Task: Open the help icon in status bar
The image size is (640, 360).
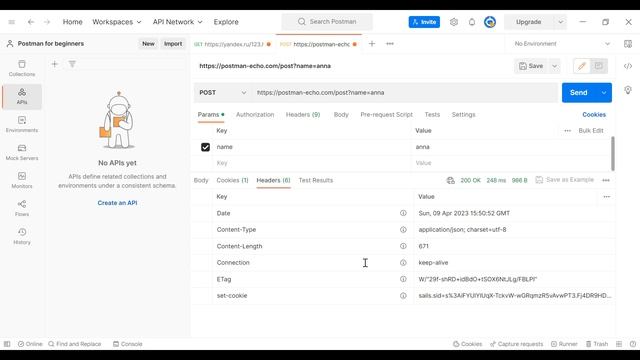Action: click(x=633, y=344)
